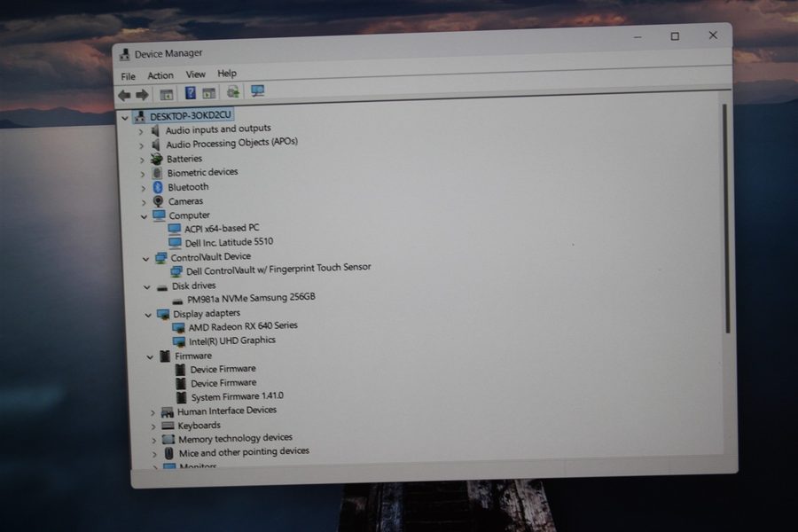Viewport: 798px width, 532px height.
Task: Click the Update Driver toolbar icon
Action: 233,92
